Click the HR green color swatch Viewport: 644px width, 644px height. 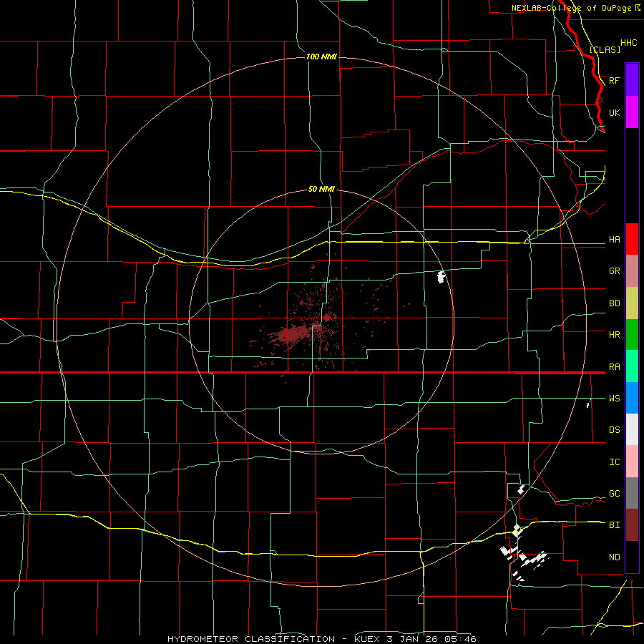click(632, 335)
